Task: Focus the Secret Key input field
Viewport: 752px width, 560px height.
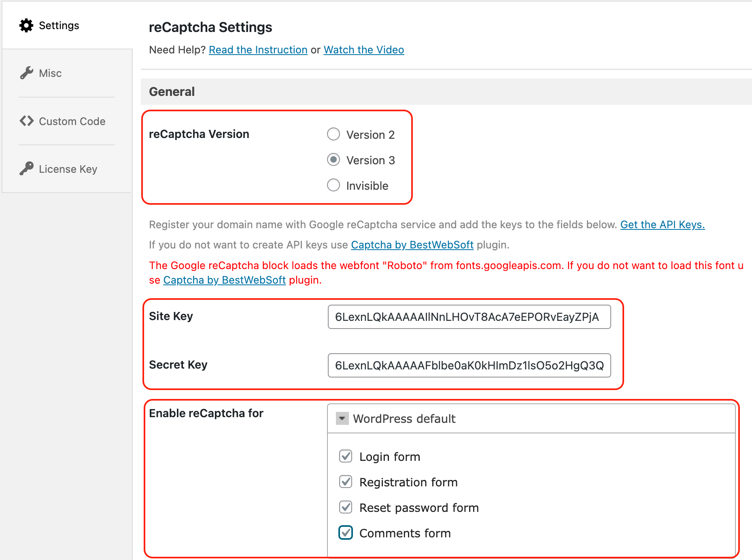Action: [x=469, y=365]
